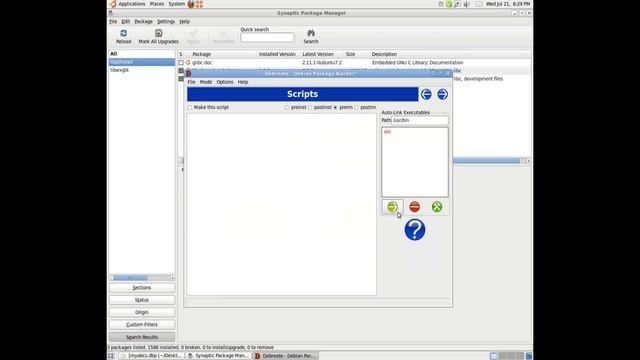
Task: Select libwxgtk in the Synaptic search list
Action: pos(142,70)
